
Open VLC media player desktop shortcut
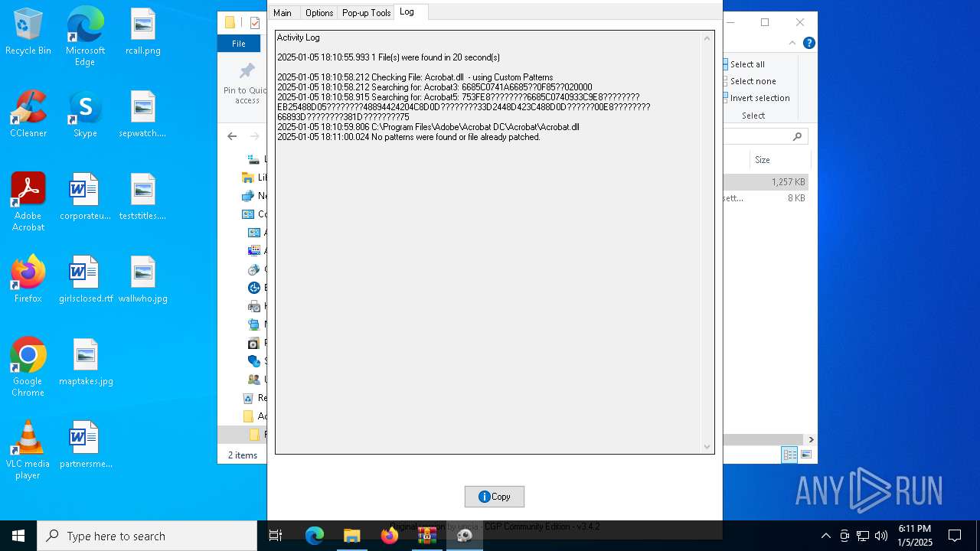pyautogui.click(x=28, y=450)
